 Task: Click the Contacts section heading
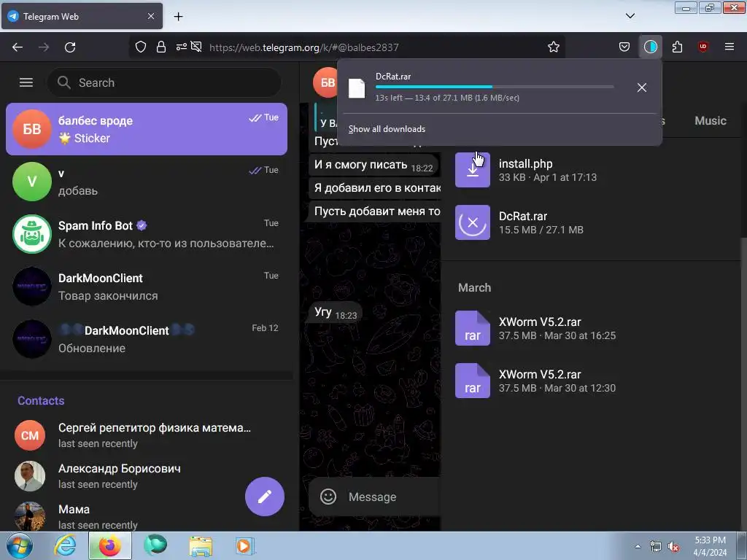[41, 400]
